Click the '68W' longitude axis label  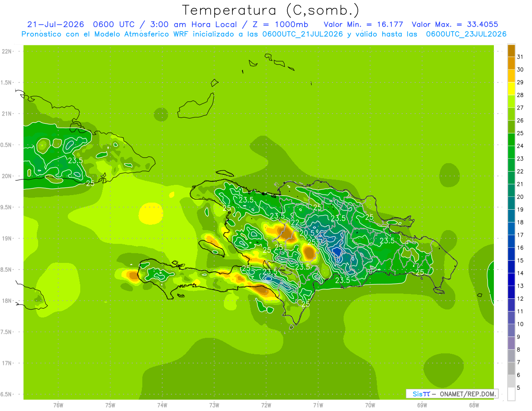coord(474,405)
